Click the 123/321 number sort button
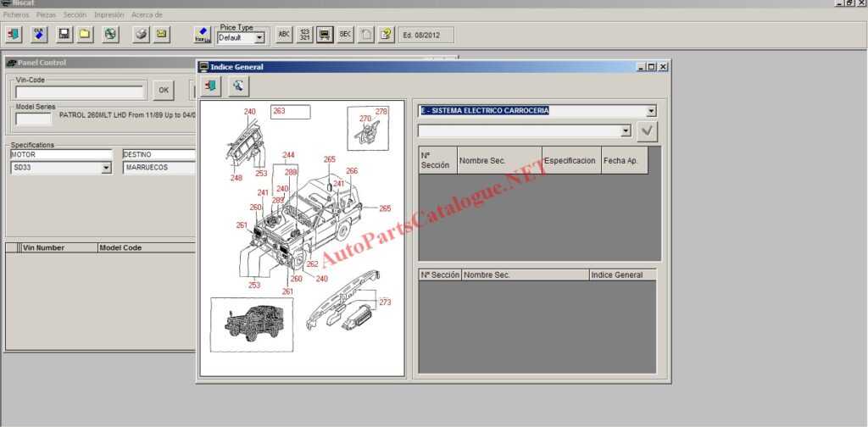 pyautogui.click(x=304, y=34)
